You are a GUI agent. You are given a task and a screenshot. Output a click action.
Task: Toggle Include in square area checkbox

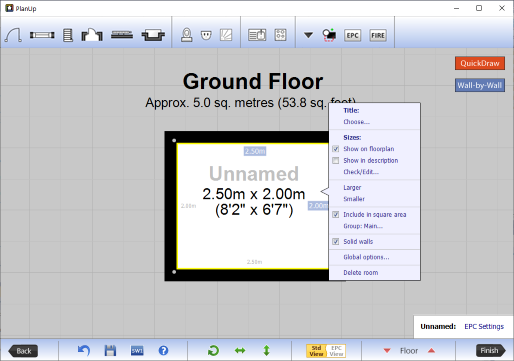click(336, 215)
